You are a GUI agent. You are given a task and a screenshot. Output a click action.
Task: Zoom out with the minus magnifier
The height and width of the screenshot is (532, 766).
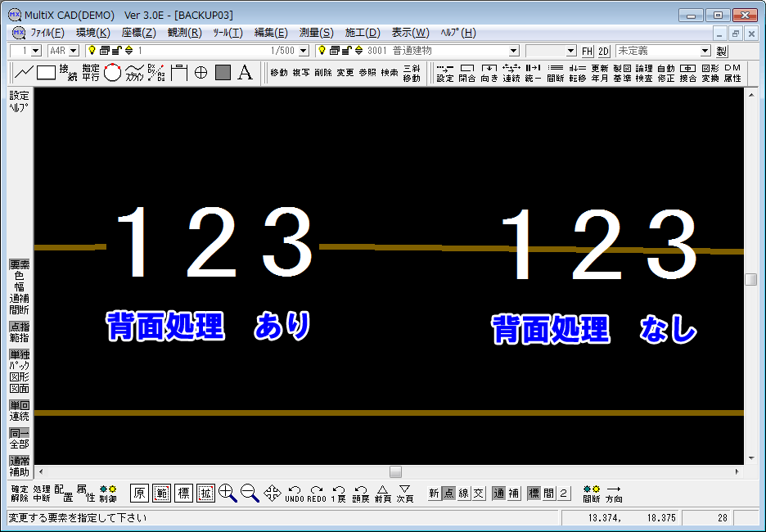tap(250, 494)
